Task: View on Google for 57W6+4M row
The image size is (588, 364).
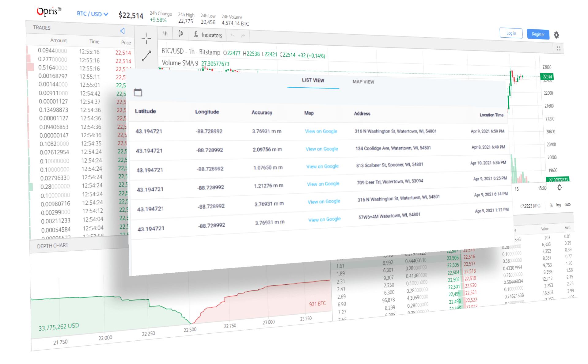Action: coord(324,219)
